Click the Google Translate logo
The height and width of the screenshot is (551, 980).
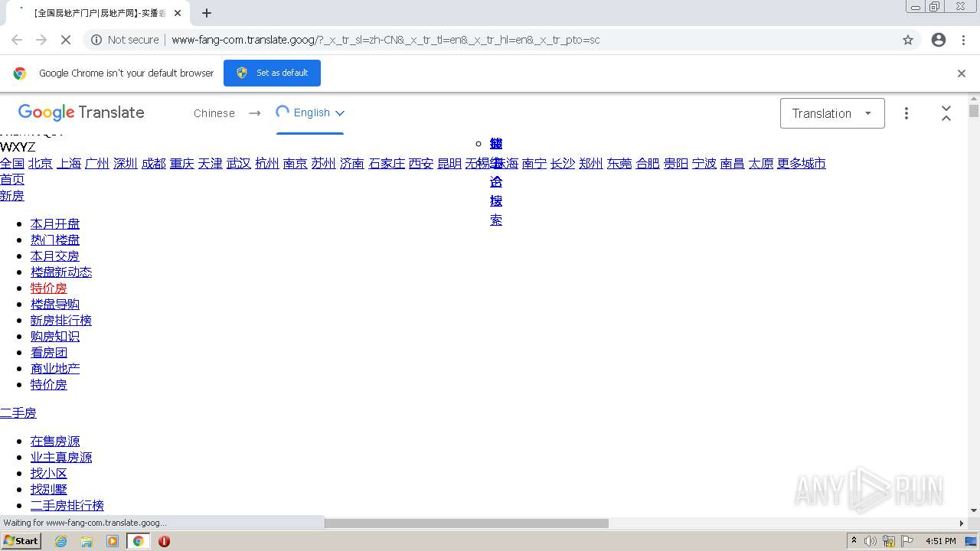pyautogui.click(x=81, y=112)
